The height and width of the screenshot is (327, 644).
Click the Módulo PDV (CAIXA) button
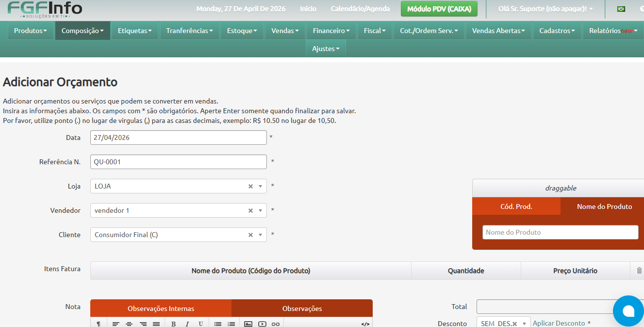(x=439, y=9)
